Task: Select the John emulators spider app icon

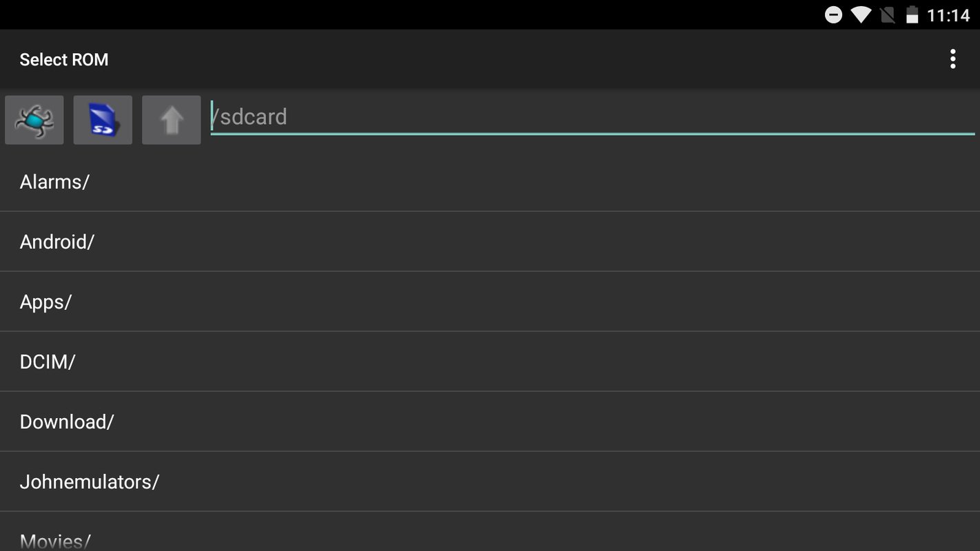Action: pyautogui.click(x=34, y=120)
